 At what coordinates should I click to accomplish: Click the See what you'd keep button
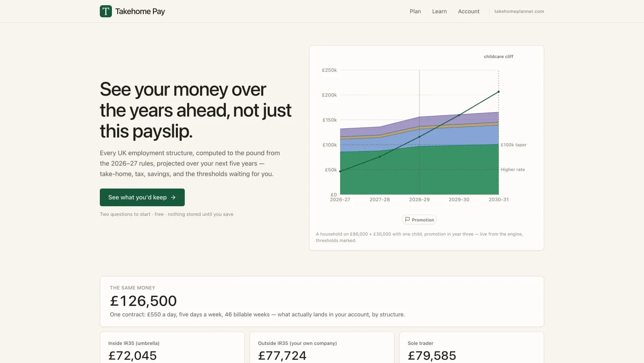click(x=142, y=197)
